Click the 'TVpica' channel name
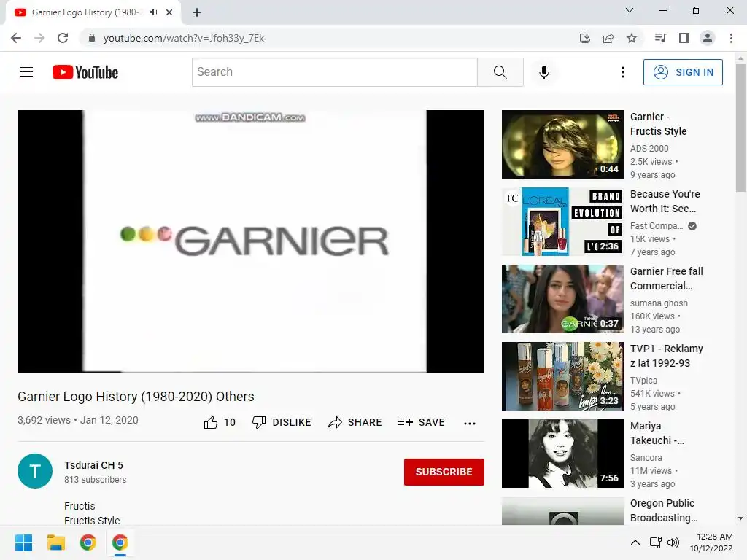The height and width of the screenshot is (560, 747). 643,380
